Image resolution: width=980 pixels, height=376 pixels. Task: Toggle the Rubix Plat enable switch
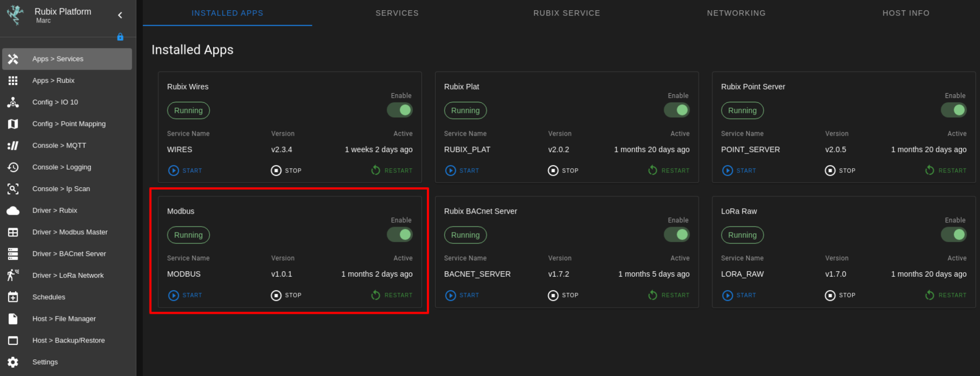pyautogui.click(x=677, y=110)
